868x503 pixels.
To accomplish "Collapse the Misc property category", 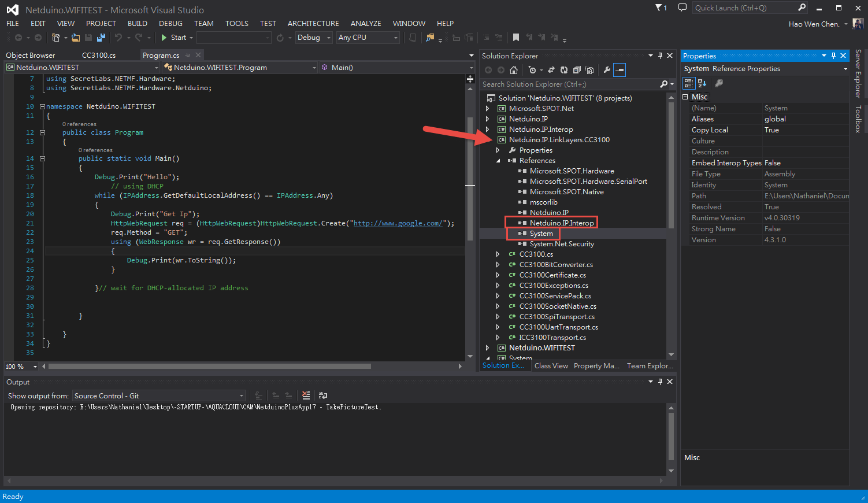I will (685, 97).
